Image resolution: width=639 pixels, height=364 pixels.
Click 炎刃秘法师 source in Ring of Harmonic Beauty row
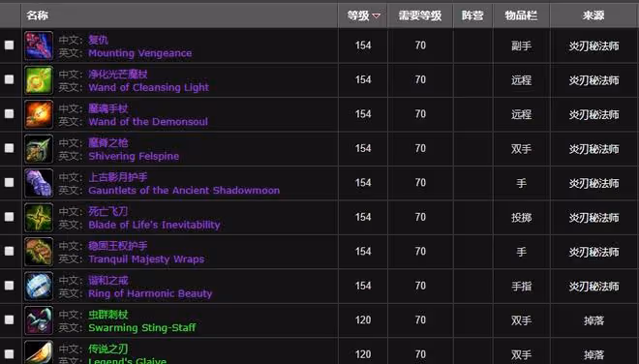[593, 287]
